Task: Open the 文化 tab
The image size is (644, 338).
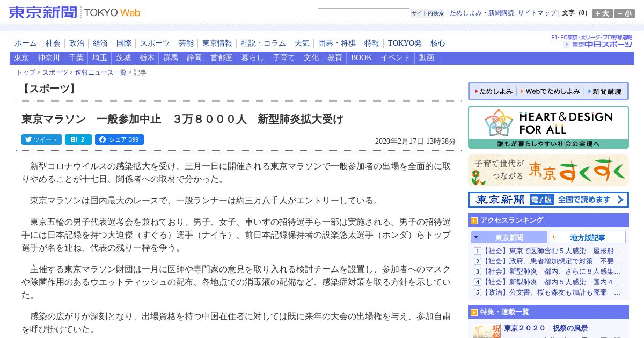Action: [311, 58]
